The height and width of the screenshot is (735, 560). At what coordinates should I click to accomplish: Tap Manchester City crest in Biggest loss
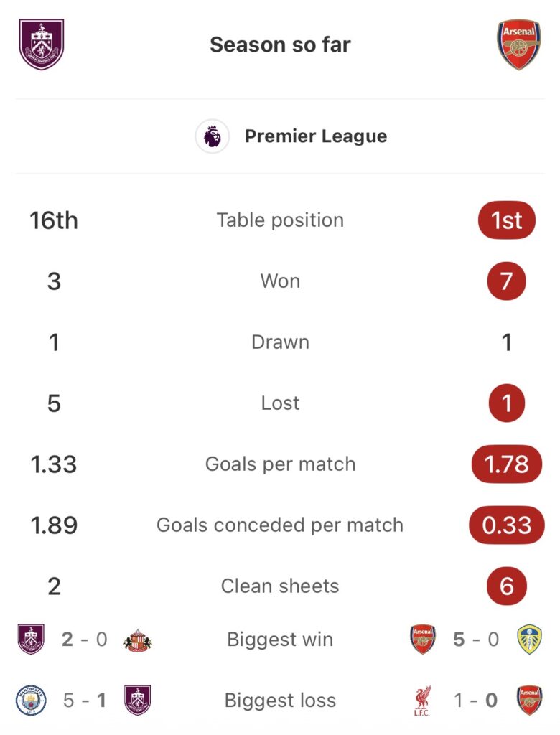(31, 701)
